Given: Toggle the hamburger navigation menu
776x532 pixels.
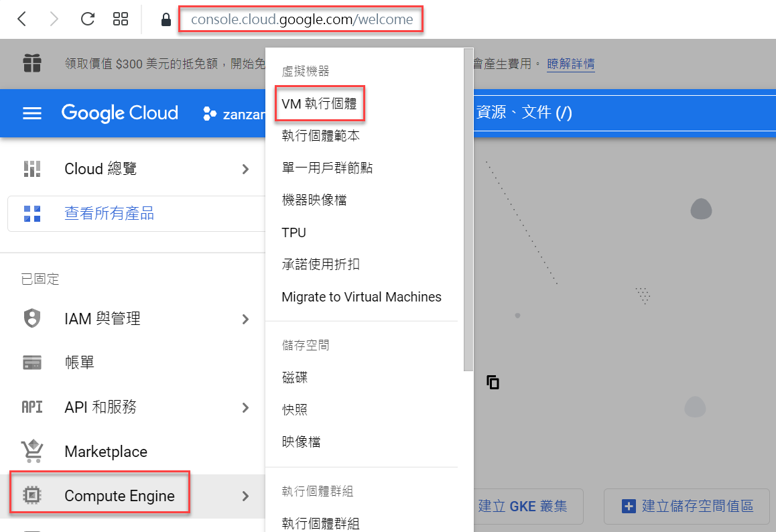Looking at the screenshot, I should point(32,113).
